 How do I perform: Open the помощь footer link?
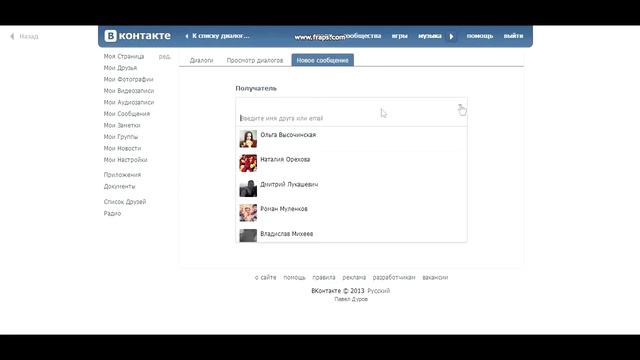pyautogui.click(x=294, y=277)
